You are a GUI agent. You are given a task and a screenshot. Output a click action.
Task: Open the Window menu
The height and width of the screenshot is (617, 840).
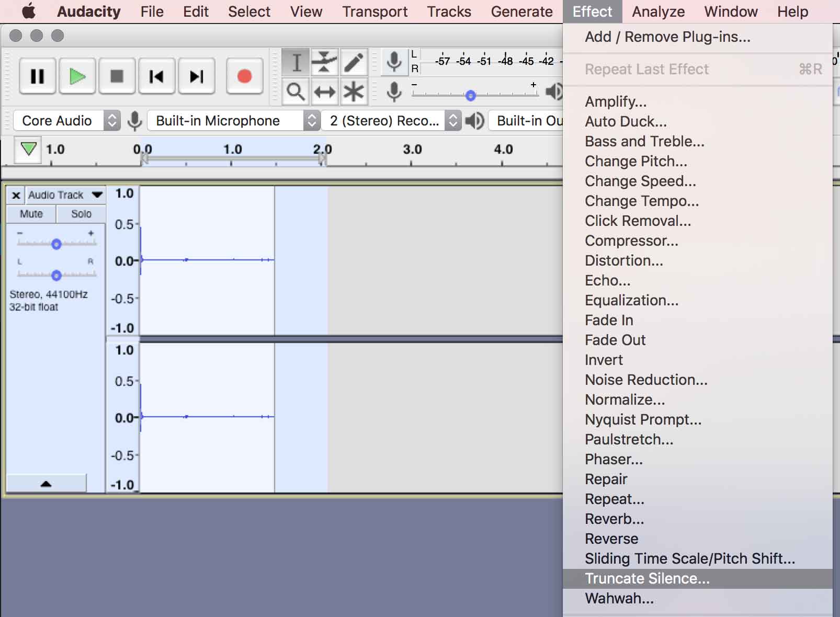[731, 12]
